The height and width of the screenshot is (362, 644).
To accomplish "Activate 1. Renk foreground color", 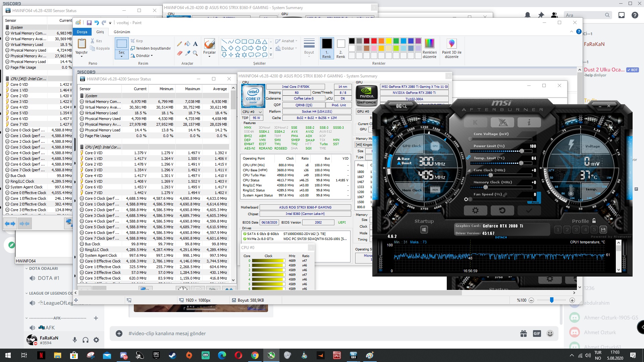I will pos(327,48).
